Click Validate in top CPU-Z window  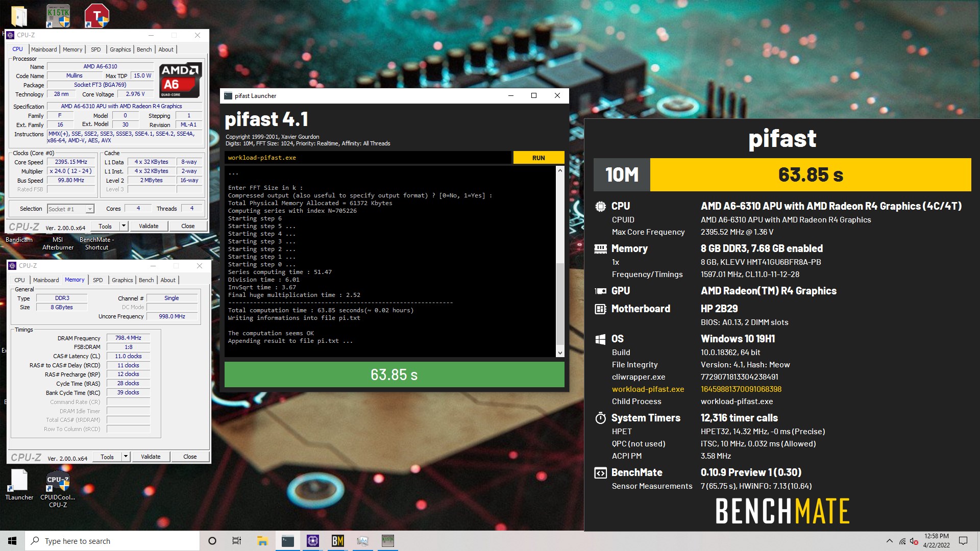click(x=149, y=226)
